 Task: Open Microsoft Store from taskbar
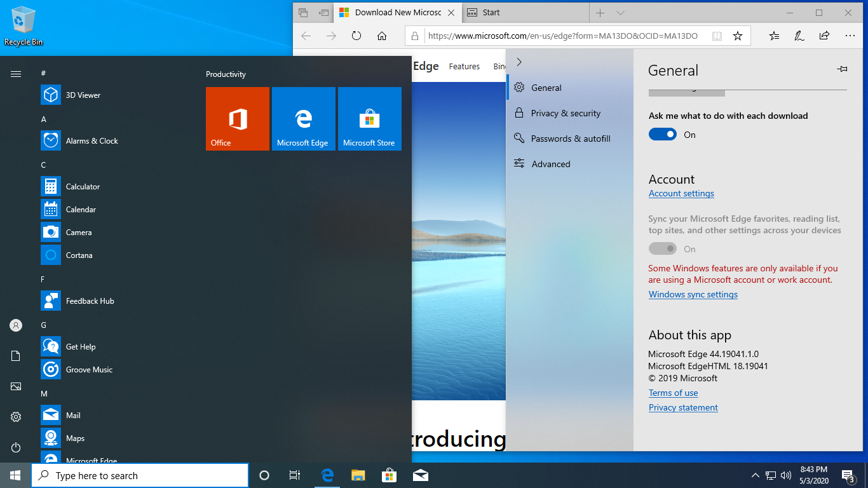pos(389,475)
